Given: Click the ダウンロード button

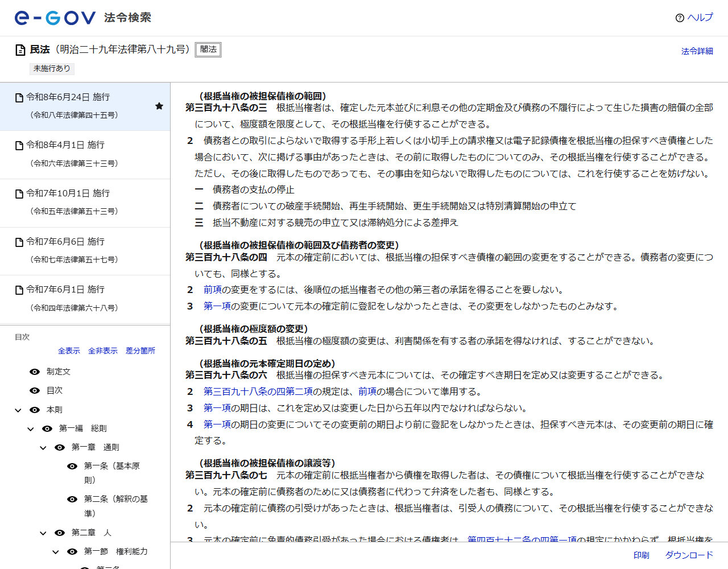Looking at the screenshot, I should tap(689, 555).
